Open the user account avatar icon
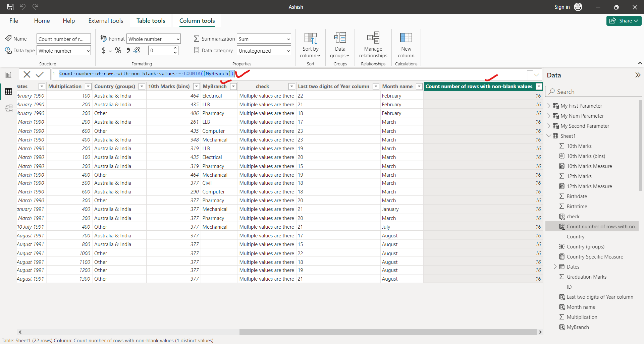This screenshot has height=344, width=644. click(x=578, y=7)
